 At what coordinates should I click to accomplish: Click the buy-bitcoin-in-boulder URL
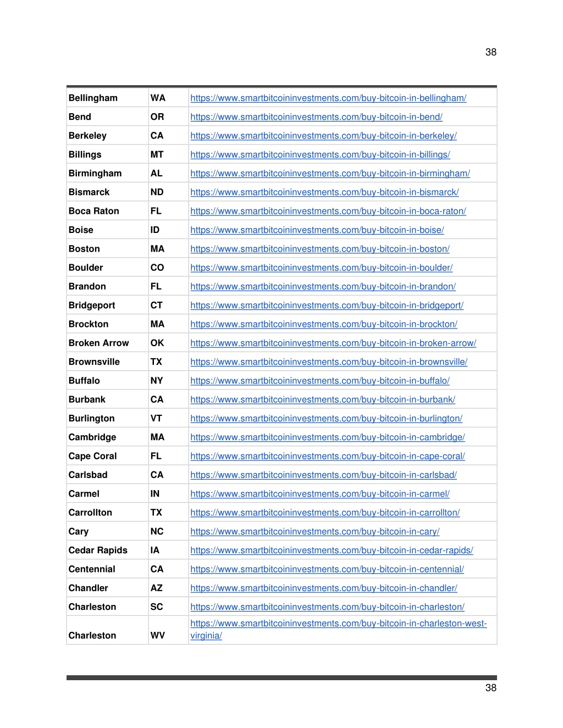[x=322, y=268]
